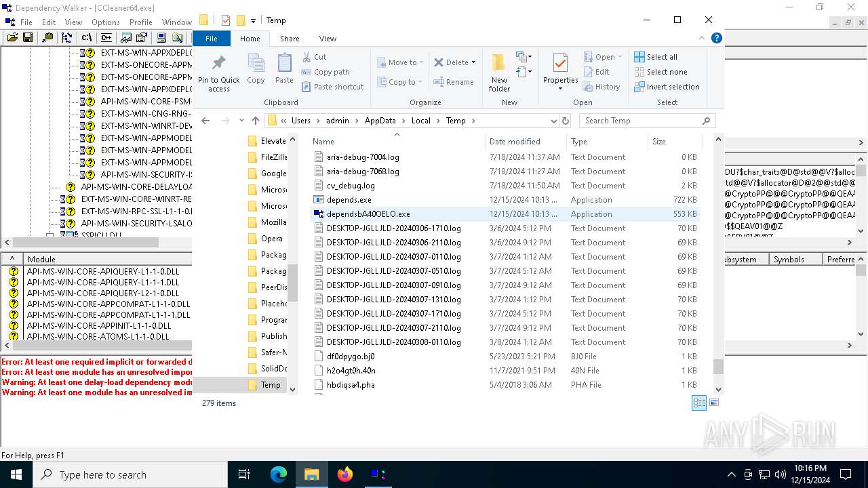Open Profile menu in Dependency Walker

point(141,22)
